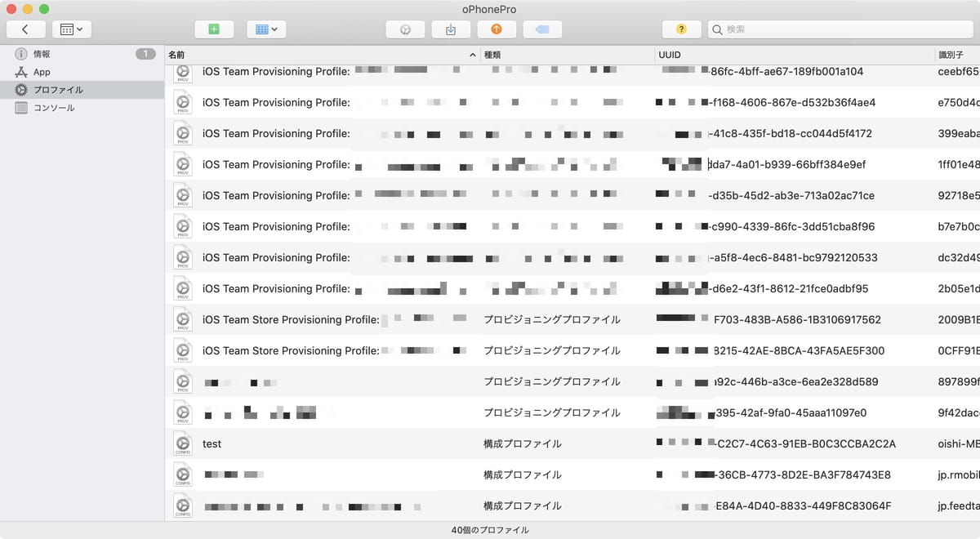This screenshot has width=980, height=539.
Task: Click 構成プロファイル type in the test row
Action: pyautogui.click(x=523, y=443)
